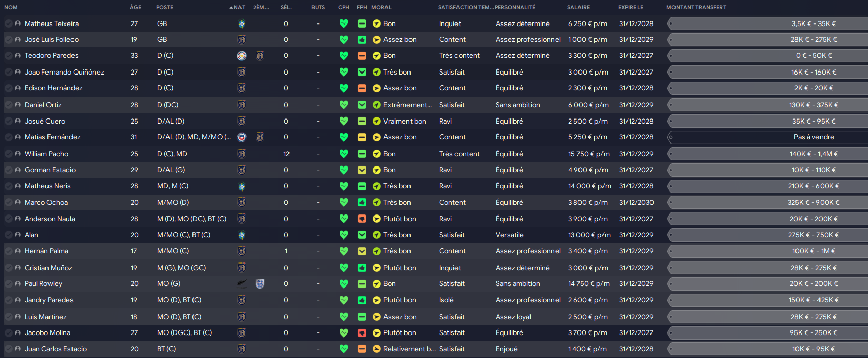Click the orange match sharpness icon for Juan Carlos Estacio

[x=362, y=349]
